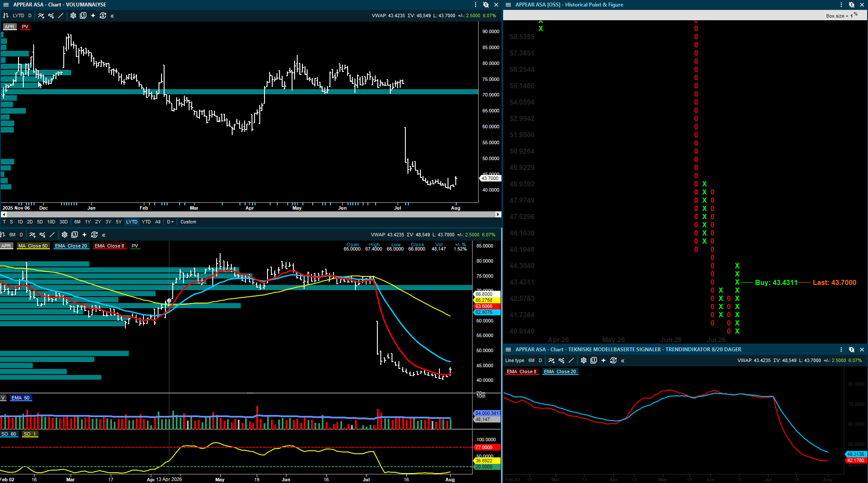868x483 pixels.
Task: Open kebab options menu in VOLUMANALYSE title bar
Action: [x=476, y=5]
